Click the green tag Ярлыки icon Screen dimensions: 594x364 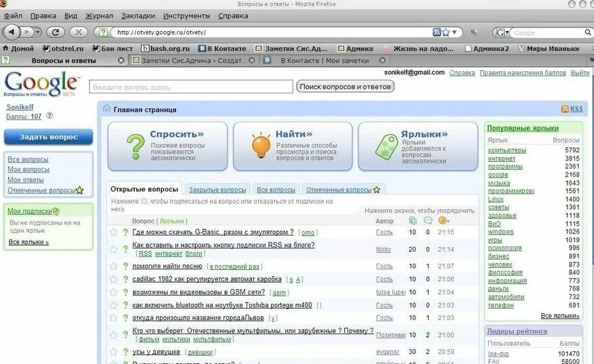click(386, 147)
